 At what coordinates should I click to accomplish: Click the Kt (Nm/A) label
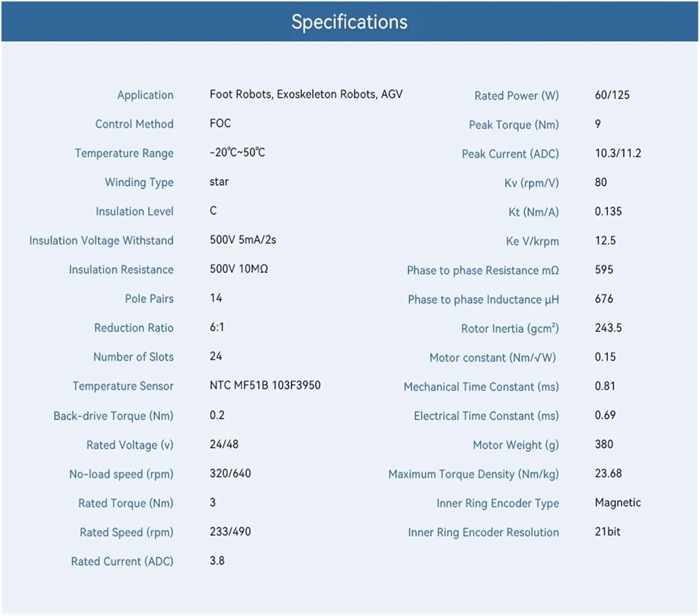tap(533, 212)
